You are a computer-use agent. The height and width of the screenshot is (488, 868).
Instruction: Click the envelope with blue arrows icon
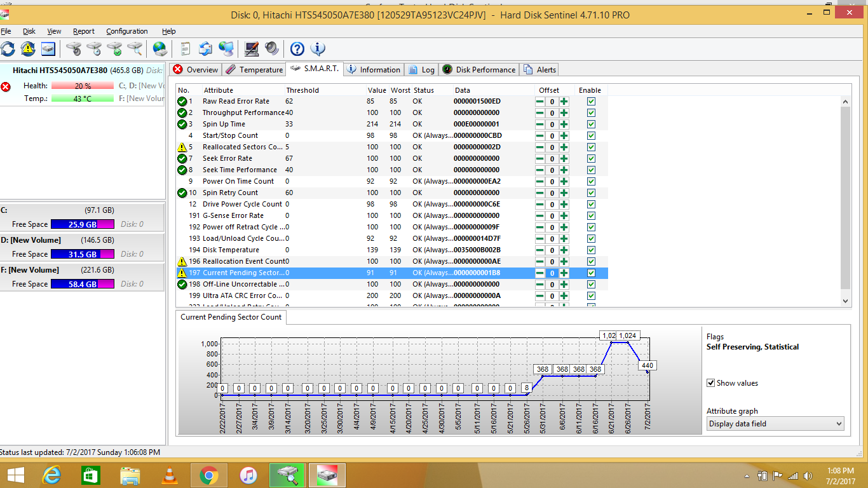(x=205, y=48)
